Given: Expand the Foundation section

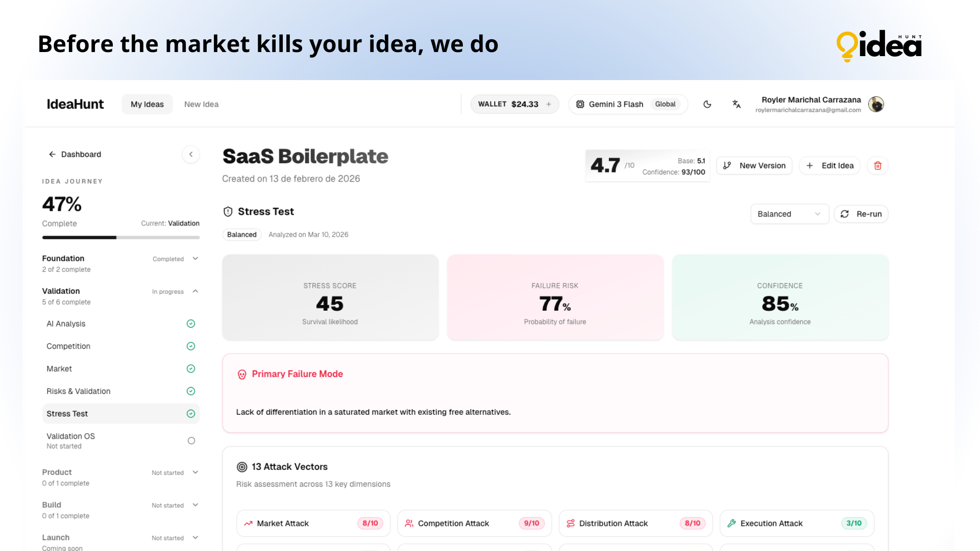Looking at the screenshot, I should point(195,259).
